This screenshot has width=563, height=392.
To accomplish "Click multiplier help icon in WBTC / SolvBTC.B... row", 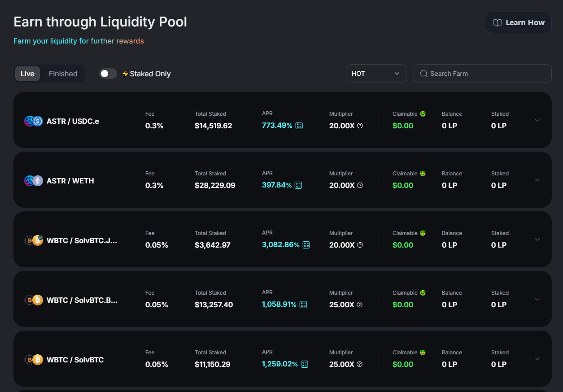I will click(x=359, y=305).
